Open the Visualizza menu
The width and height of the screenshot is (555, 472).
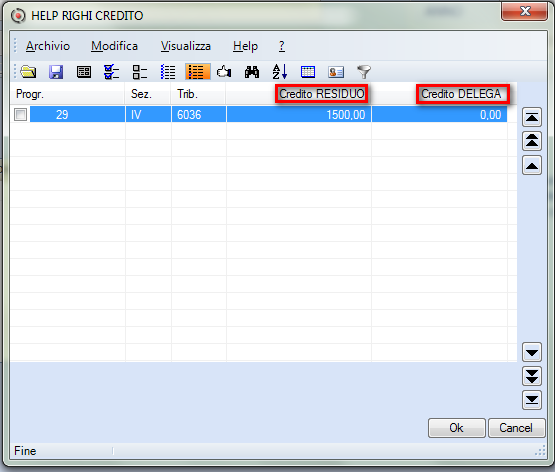tap(186, 46)
